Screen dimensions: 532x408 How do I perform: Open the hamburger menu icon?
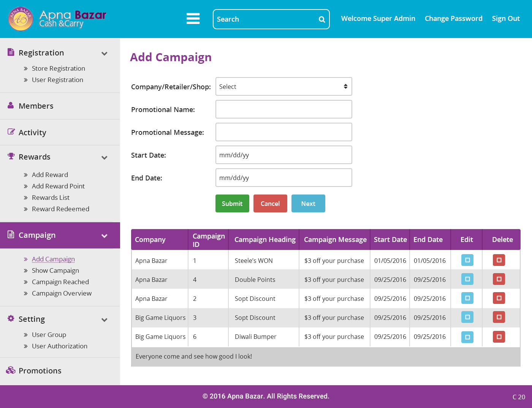tap(193, 19)
